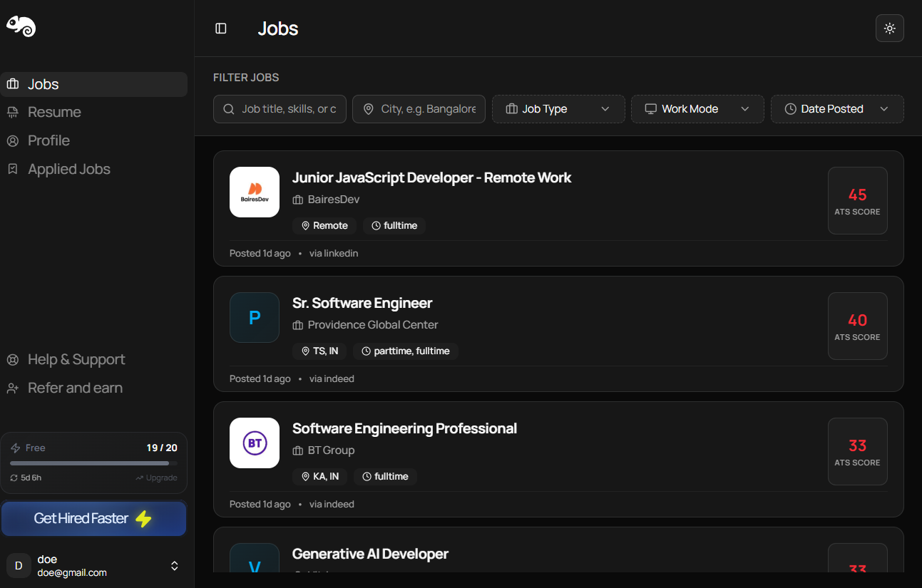The width and height of the screenshot is (922, 588).
Task: Click the Remote location tag
Action: [x=324, y=225]
